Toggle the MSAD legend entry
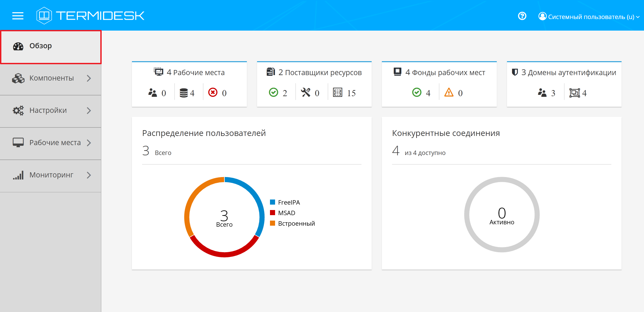This screenshot has width=644, height=312. (286, 213)
